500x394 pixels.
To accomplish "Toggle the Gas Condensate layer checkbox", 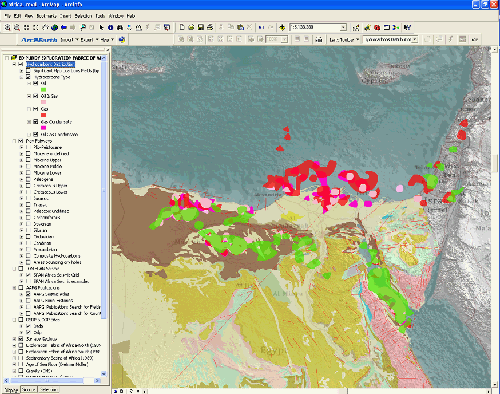I will point(36,122).
